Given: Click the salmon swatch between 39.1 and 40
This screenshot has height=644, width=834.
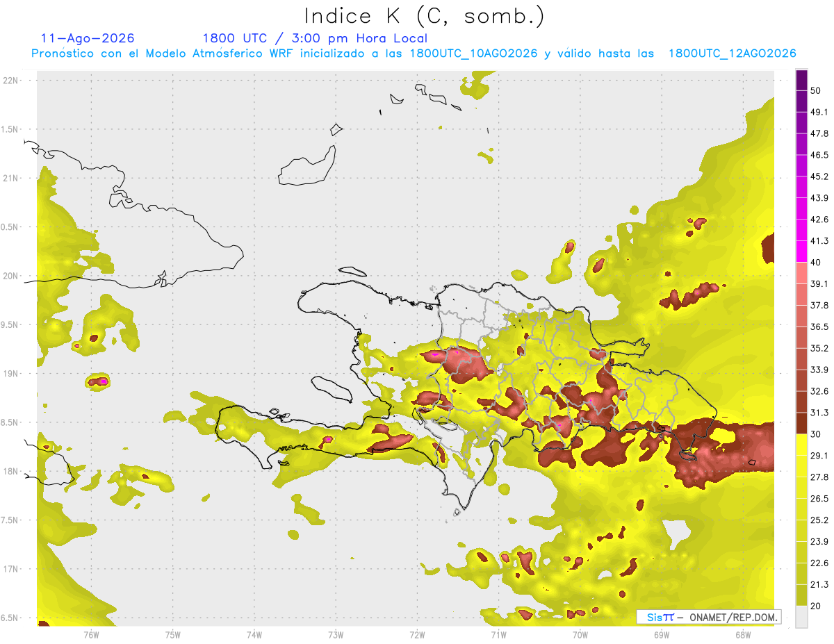Looking at the screenshot, I should (x=801, y=273).
